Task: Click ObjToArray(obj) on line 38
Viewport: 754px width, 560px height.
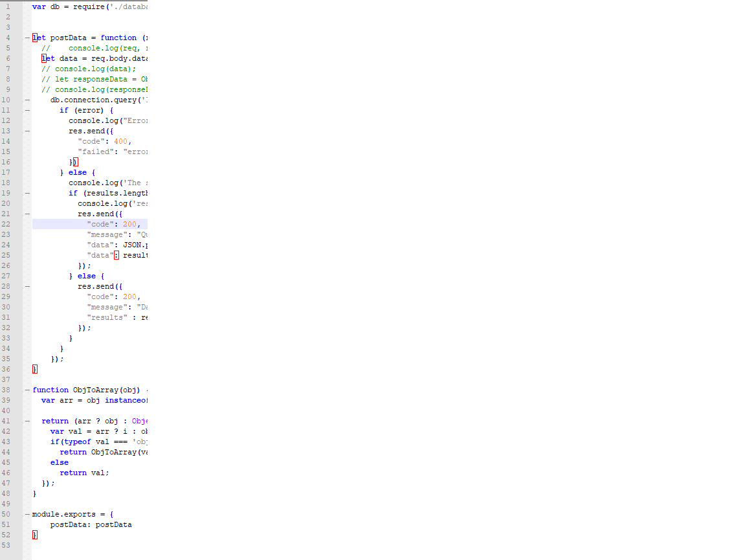Action: click(x=106, y=390)
